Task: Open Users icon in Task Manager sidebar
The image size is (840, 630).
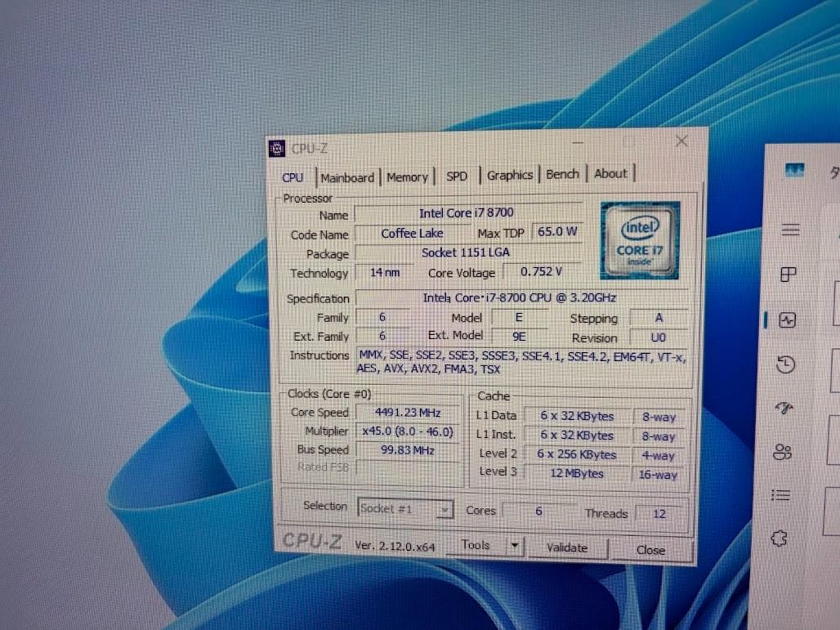Action: click(x=782, y=452)
